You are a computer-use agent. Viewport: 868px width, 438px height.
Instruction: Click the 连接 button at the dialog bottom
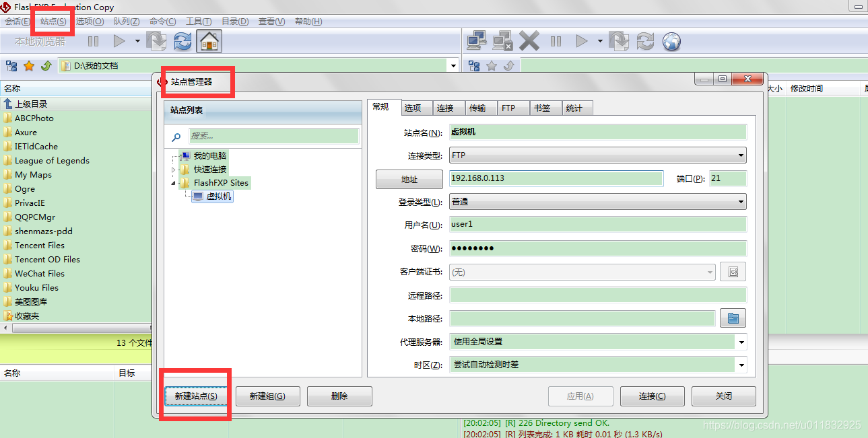[652, 396]
